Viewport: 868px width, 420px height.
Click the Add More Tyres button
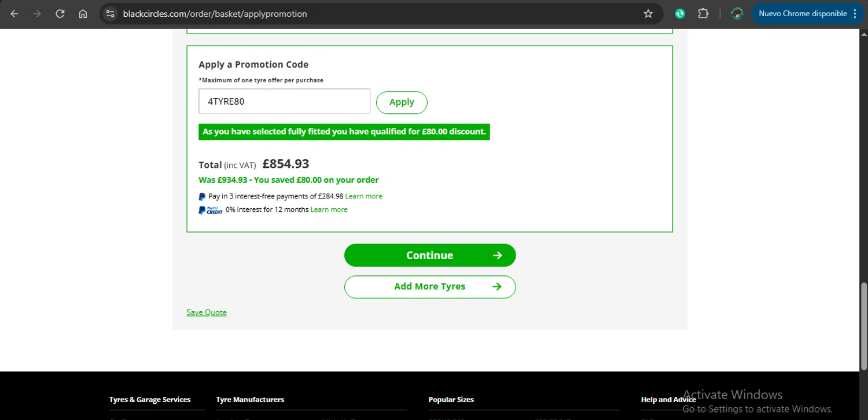[429, 286]
